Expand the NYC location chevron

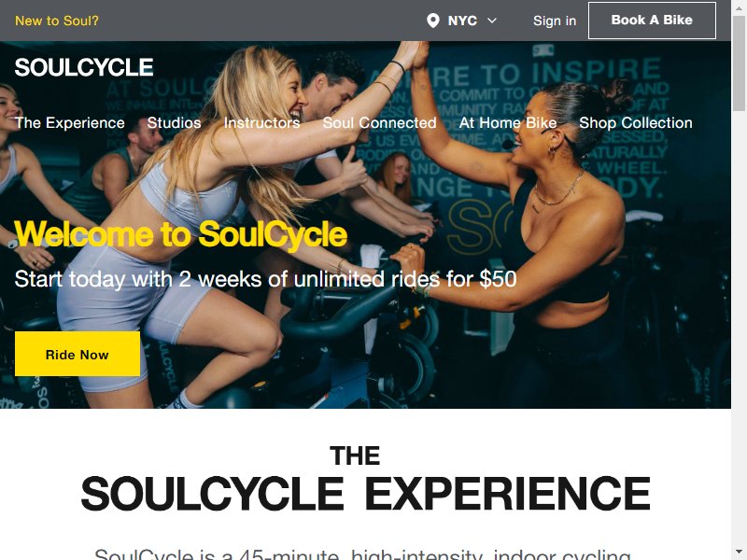coord(492,21)
